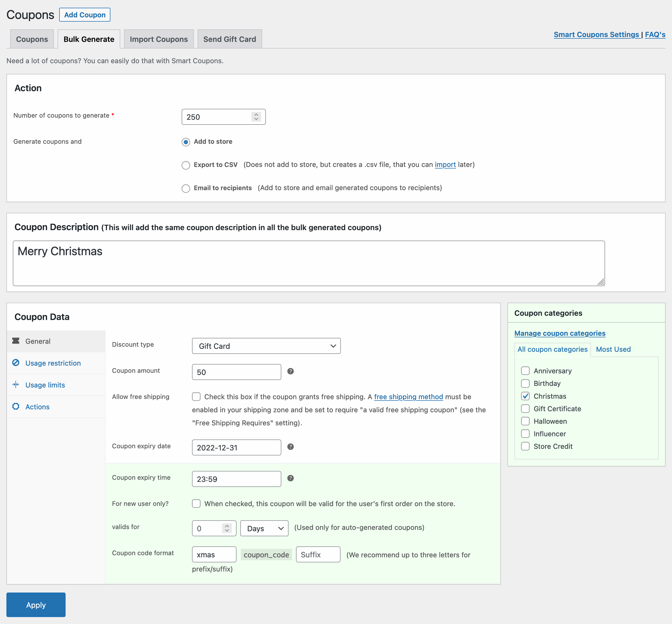The width and height of the screenshot is (672, 624).
Task: Click the General ticket icon
Action: 16,341
